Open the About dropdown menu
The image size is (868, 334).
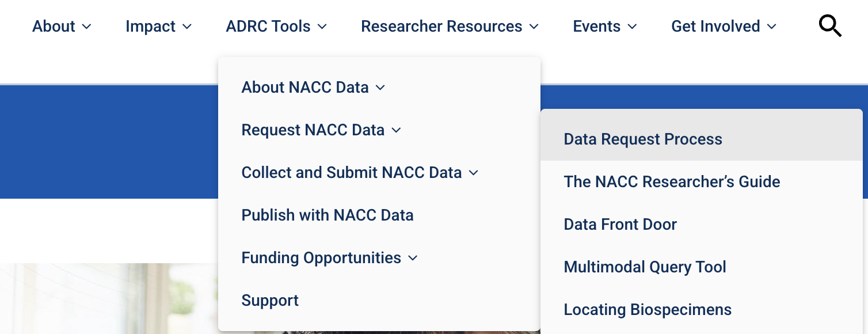[54, 26]
